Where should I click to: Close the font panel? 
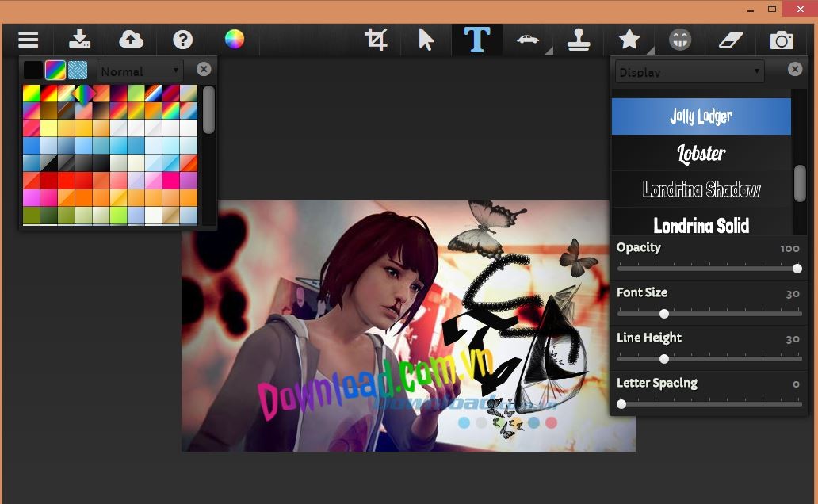(795, 70)
